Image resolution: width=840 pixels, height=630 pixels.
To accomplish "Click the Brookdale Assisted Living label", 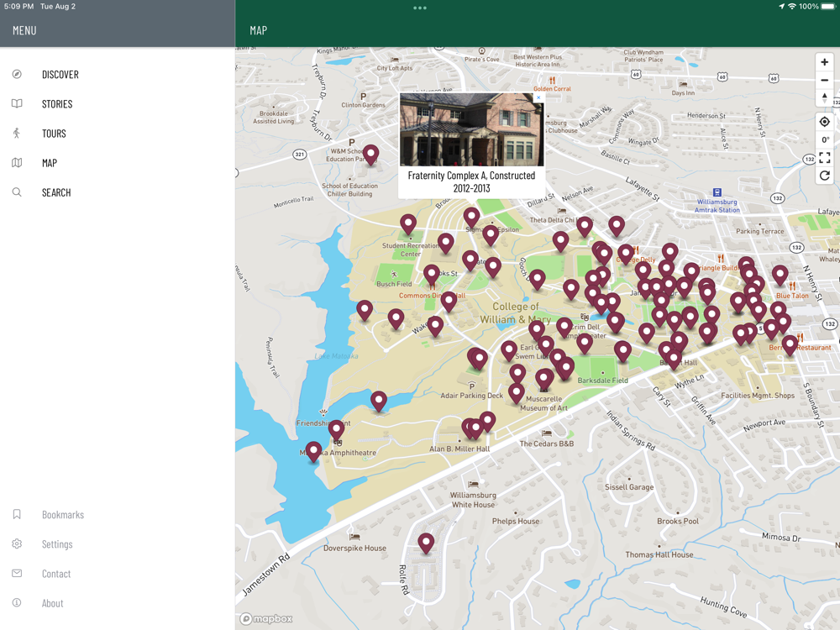I will click(x=274, y=118).
